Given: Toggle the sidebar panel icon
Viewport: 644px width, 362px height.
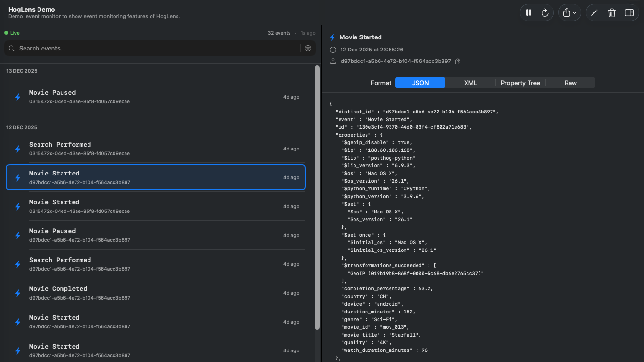Looking at the screenshot, I should click(629, 13).
